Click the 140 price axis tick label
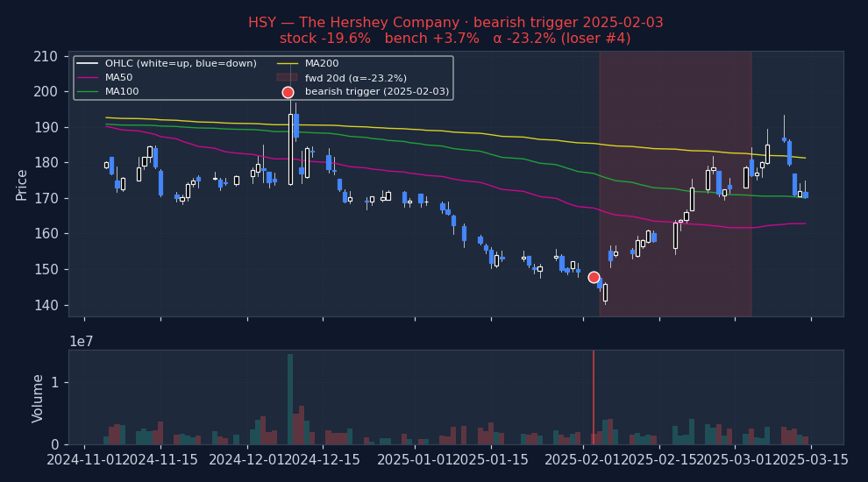 click(x=45, y=305)
